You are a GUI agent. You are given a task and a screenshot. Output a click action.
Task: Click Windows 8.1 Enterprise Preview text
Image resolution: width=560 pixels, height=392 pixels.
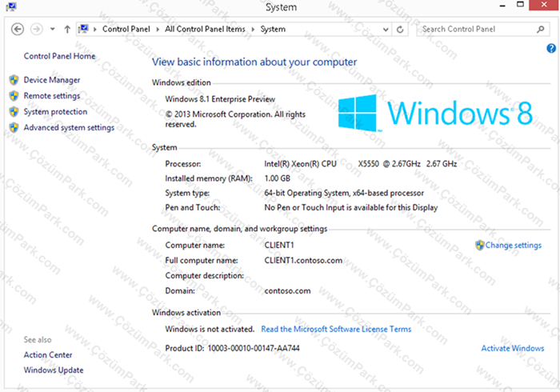point(220,99)
